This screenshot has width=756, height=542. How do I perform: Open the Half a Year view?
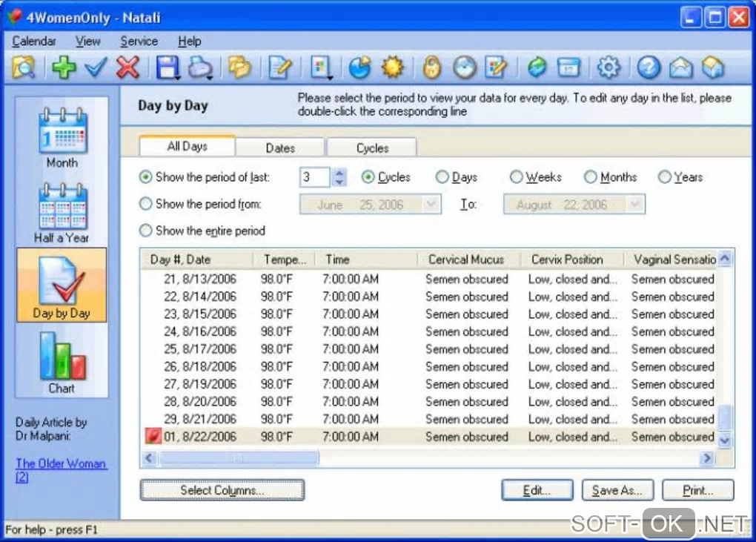tap(62, 212)
